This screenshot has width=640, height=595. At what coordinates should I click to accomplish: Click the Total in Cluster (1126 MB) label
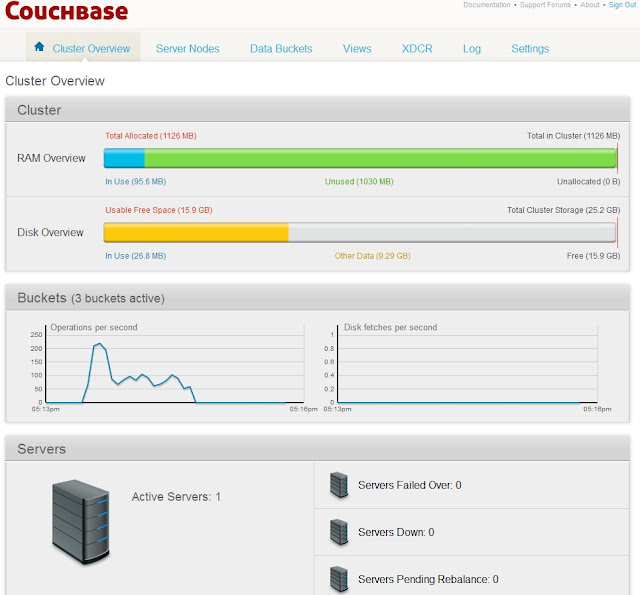click(x=573, y=136)
